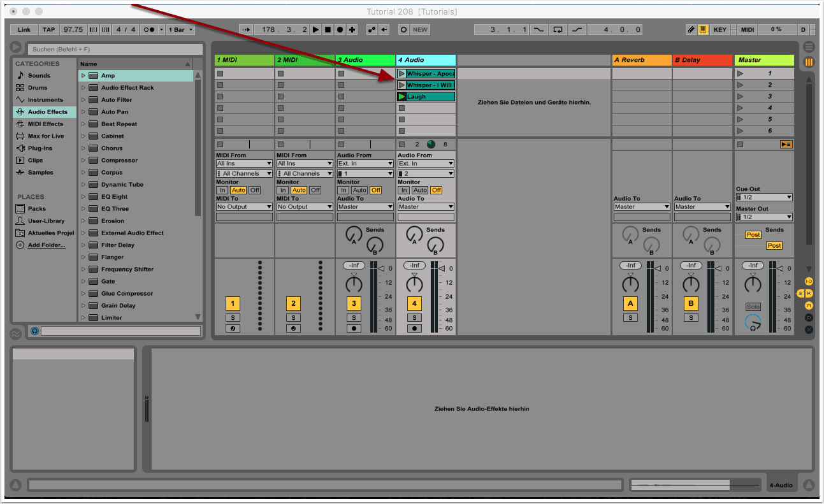Toggle the Loop switch in the transport

(x=558, y=29)
